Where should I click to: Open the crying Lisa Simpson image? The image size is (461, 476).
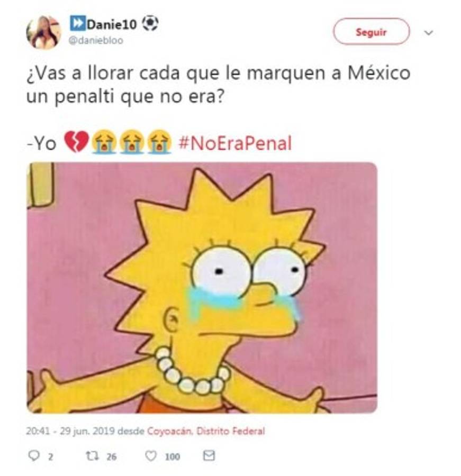click(202, 288)
